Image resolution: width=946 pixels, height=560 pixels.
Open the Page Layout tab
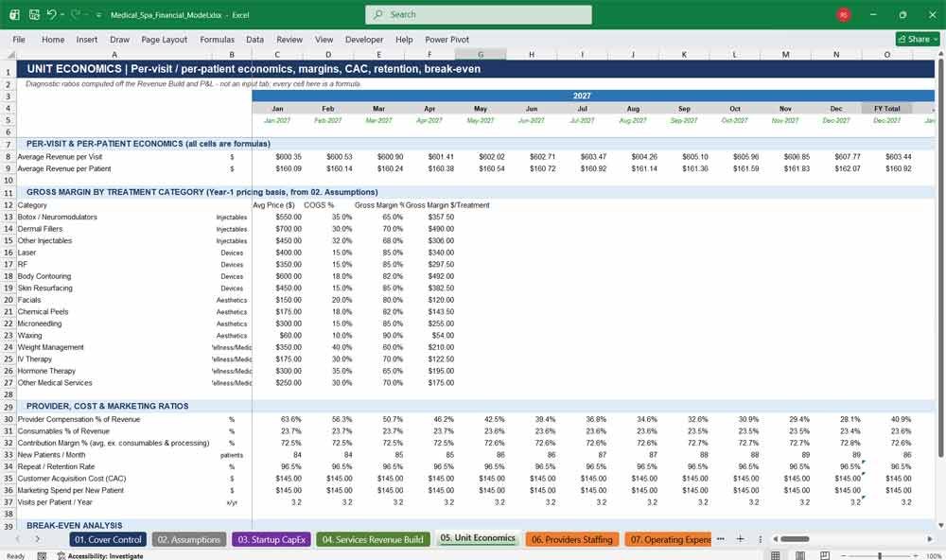(x=164, y=39)
